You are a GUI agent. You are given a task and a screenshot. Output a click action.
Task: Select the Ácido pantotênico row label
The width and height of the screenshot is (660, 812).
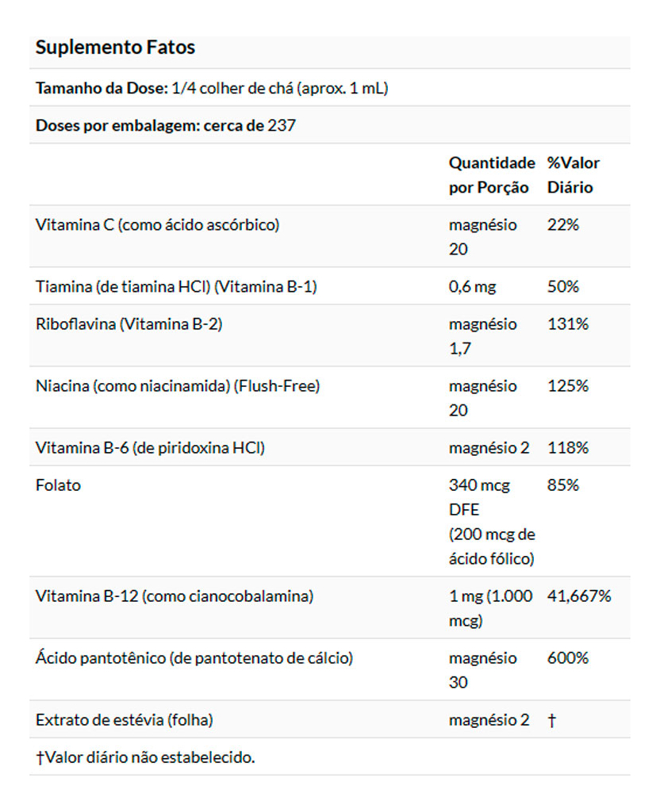[x=194, y=658]
